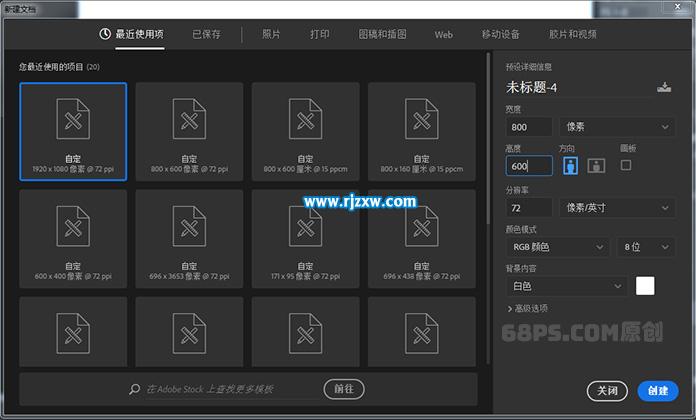The image size is (696, 420).
Task: Select landscape orientation icon
Action: [597, 166]
